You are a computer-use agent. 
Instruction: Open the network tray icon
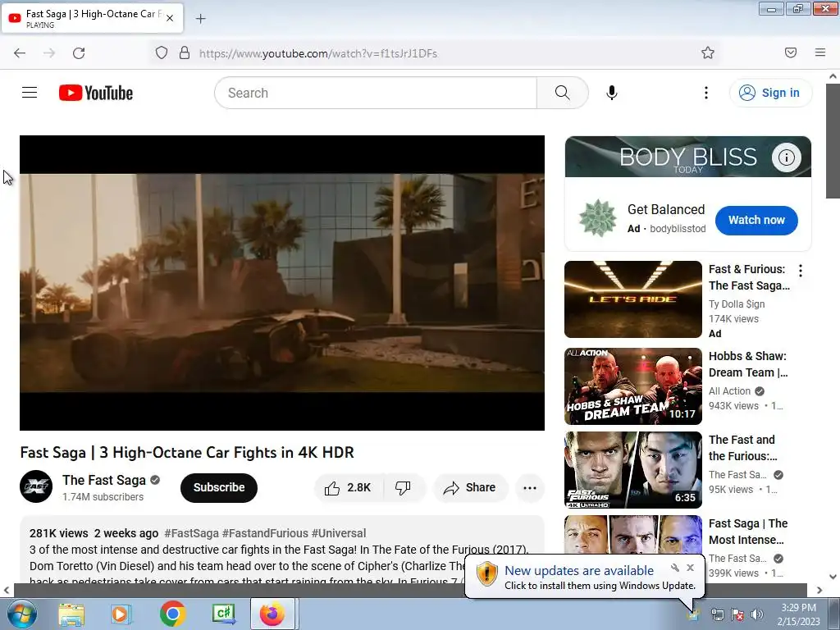[717, 614]
